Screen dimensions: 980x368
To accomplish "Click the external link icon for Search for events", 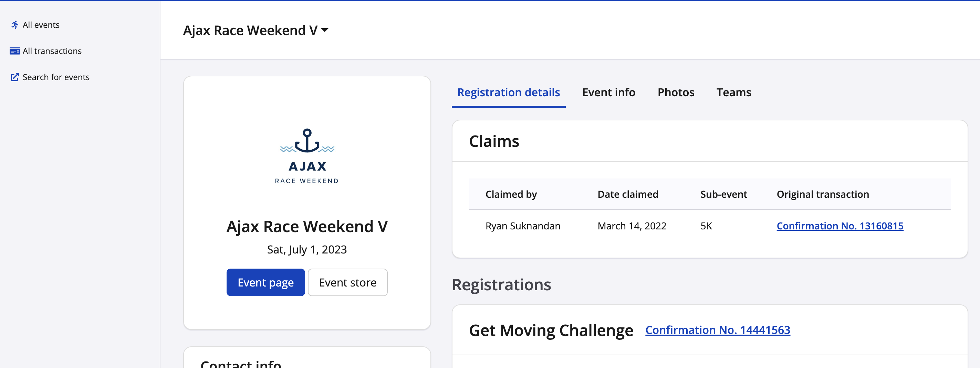I will [x=14, y=77].
